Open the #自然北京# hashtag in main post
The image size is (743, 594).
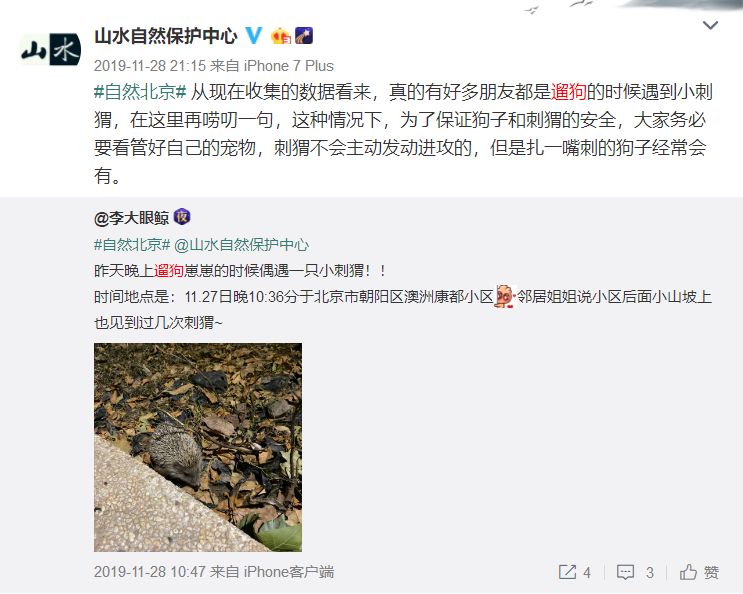(x=140, y=92)
